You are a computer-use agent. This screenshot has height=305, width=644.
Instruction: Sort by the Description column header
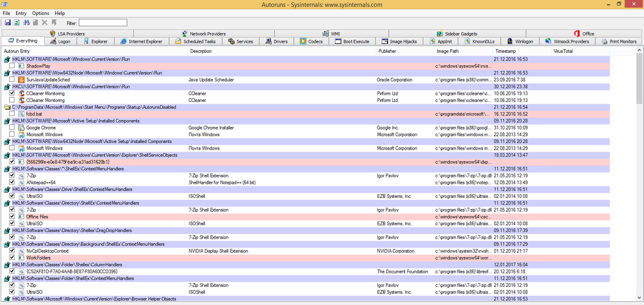[x=282, y=52]
